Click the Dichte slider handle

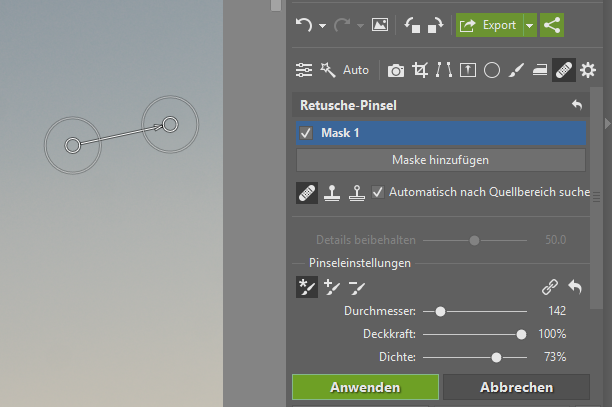(496, 356)
